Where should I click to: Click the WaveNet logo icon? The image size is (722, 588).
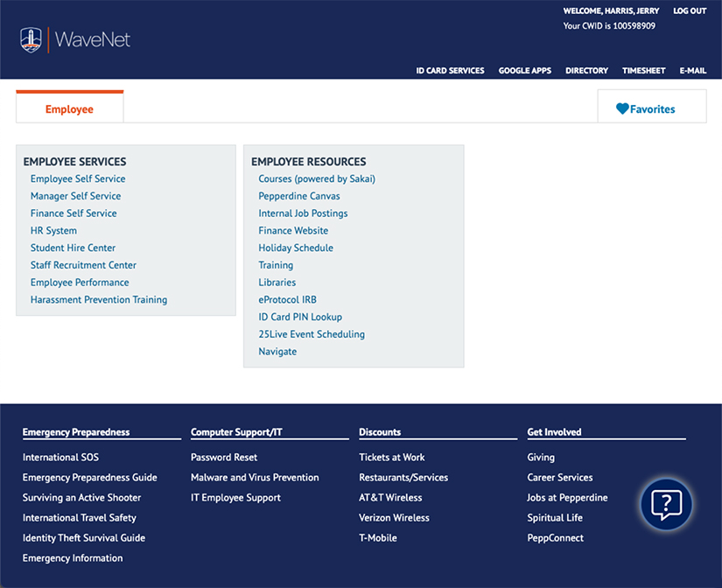[x=32, y=39]
